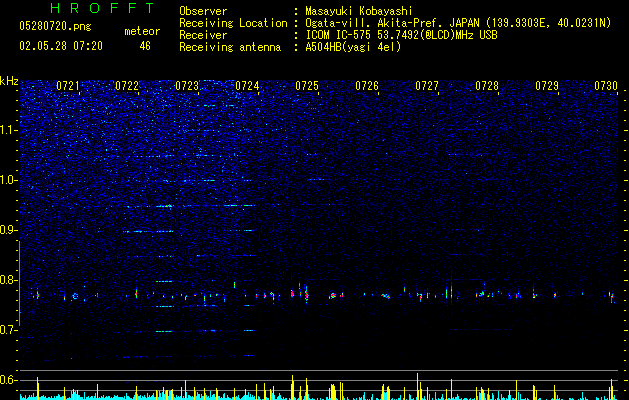629x400 pixels.
Task: Click the meteor count 46
Action: 145,46
